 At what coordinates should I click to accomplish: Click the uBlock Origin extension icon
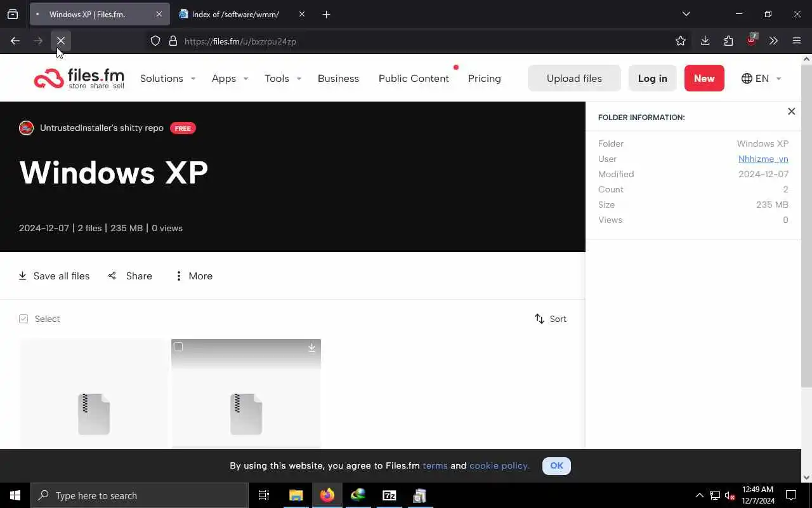click(752, 40)
